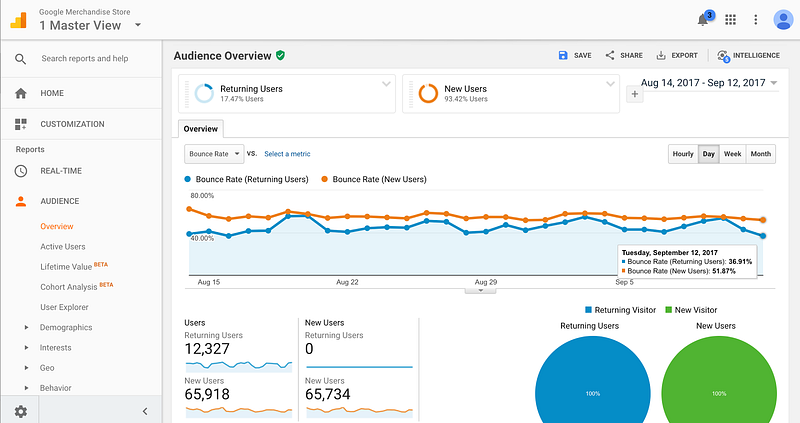
Task: Click the Search reports and help field
Action: tap(85, 59)
